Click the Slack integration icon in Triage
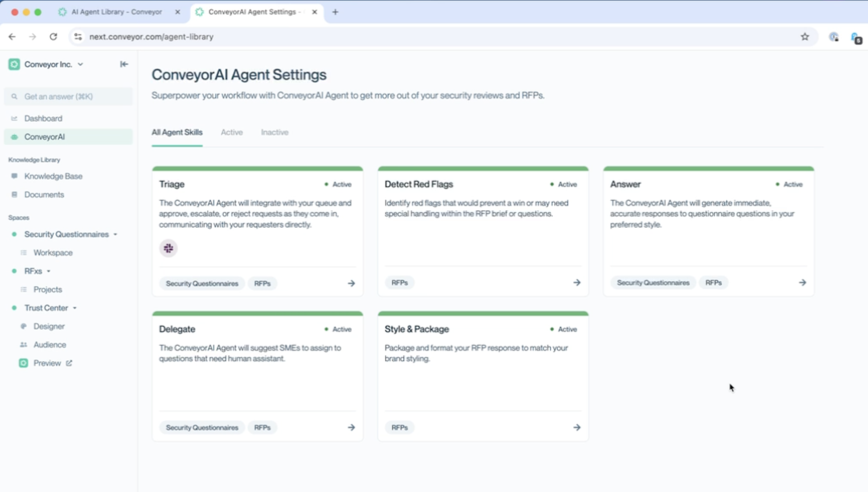Screen dimensions: 868x492 tap(168, 248)
